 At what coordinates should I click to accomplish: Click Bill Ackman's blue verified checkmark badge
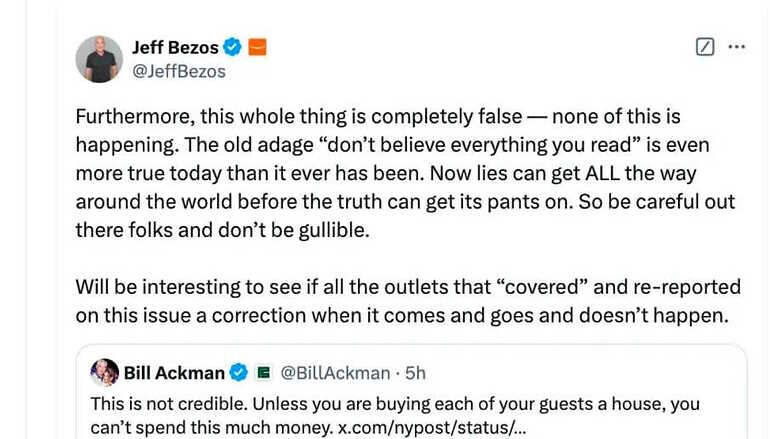pos(239,373)
